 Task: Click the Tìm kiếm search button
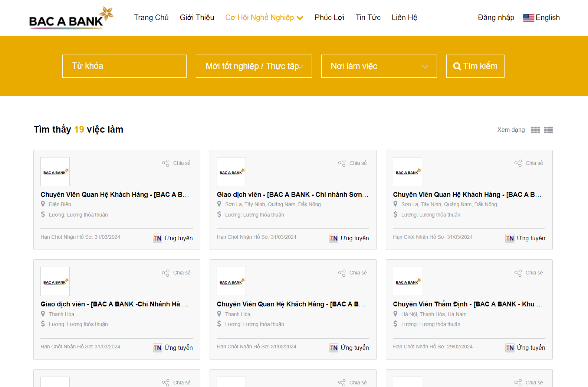(475, 66)
